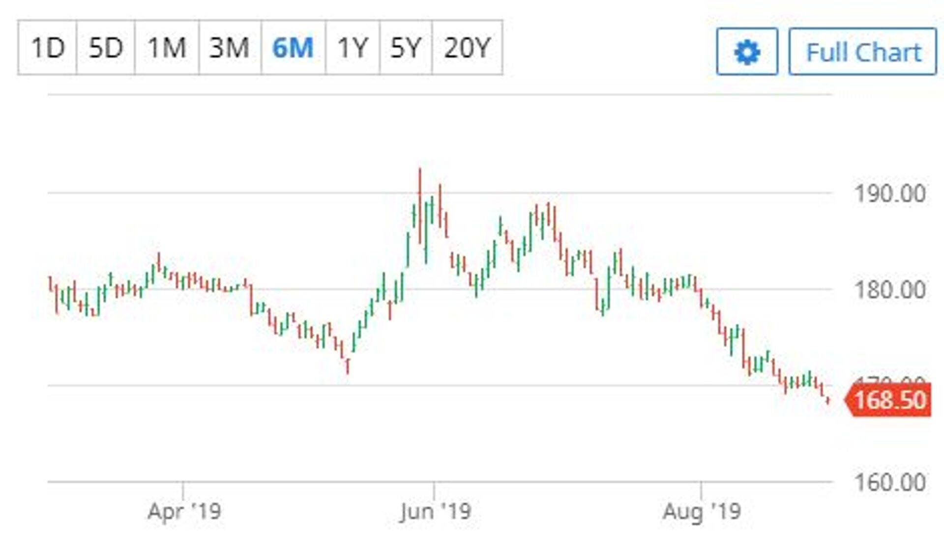Select the 3M time range
944x560 pixels.
click(230, 48)
